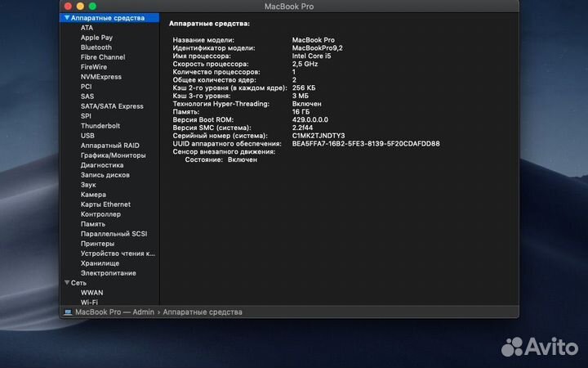Image resolution: width=588 pixels, height=368 pixels.
Task: Click the laptop icon in the path bar
Action: (68, 312)
